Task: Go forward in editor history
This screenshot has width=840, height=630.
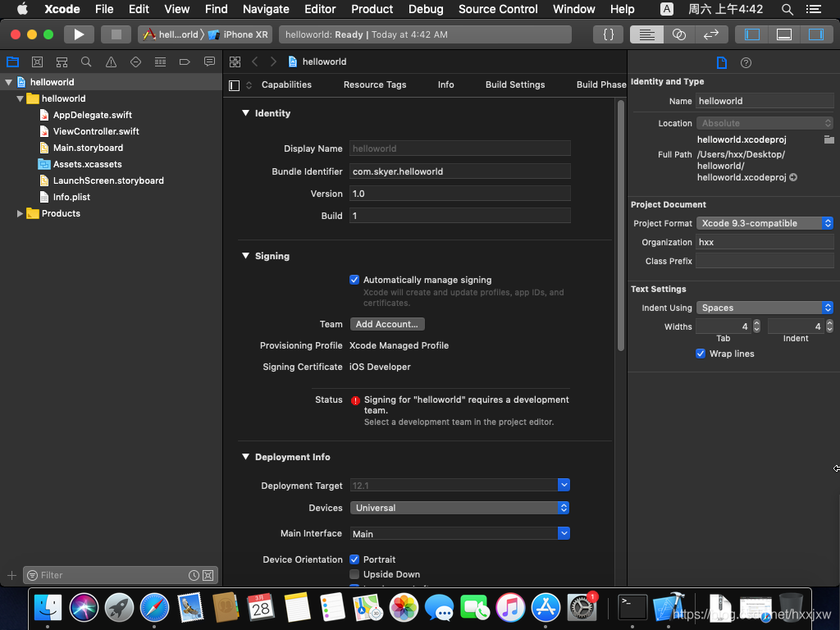Action: pyautogui.click(x=273, y=62)
